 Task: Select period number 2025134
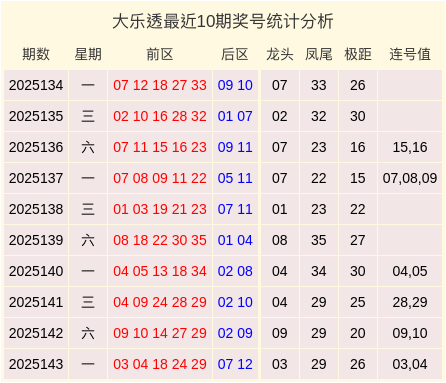36,85
